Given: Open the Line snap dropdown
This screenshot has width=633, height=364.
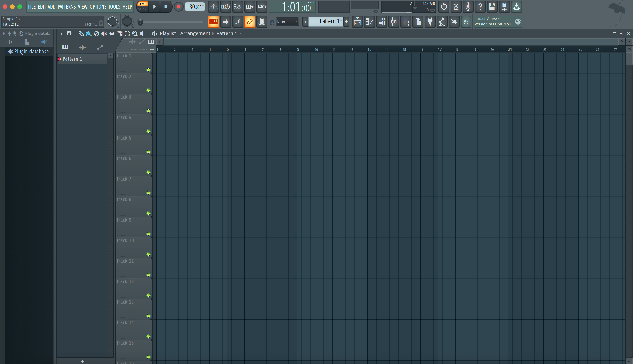Looking at the screenshot, I should click(287, 21).
